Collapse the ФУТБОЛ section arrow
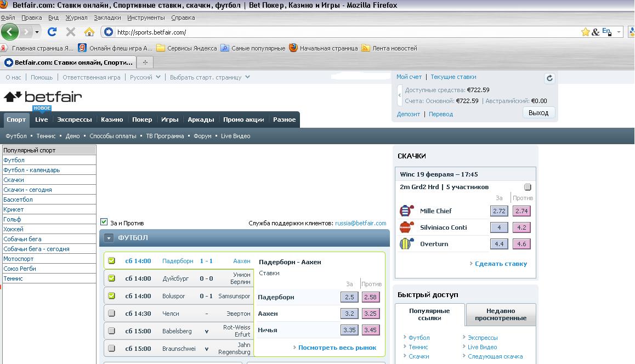This screenshot has width=635, height=364. 109,238
